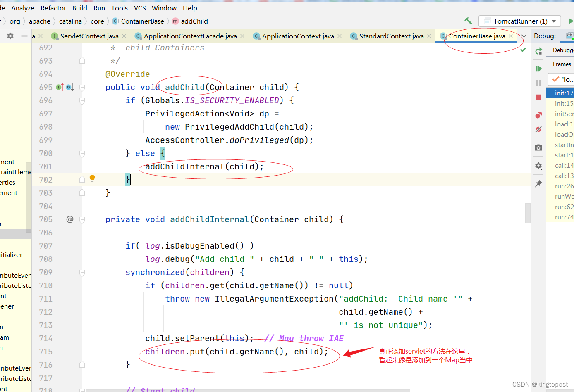Screen dimensions: 574x392
Task: Select the Frames tab
Action: coord(562,64)
